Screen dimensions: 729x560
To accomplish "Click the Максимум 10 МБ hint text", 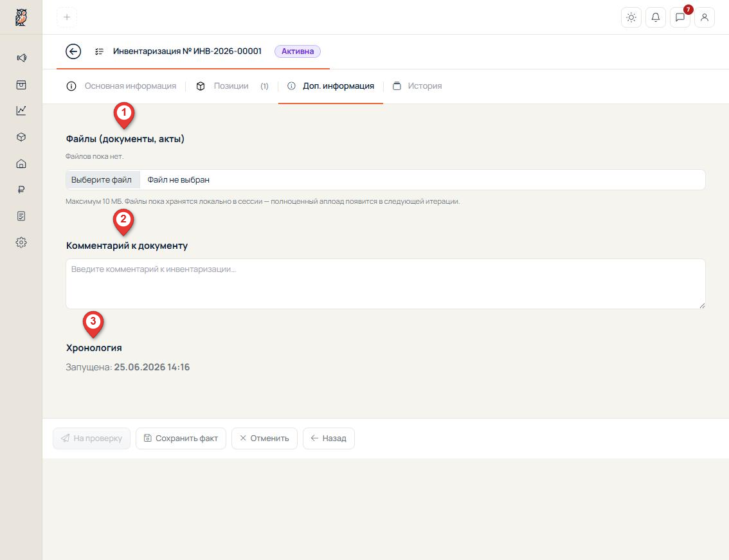I will pos(263,201).
